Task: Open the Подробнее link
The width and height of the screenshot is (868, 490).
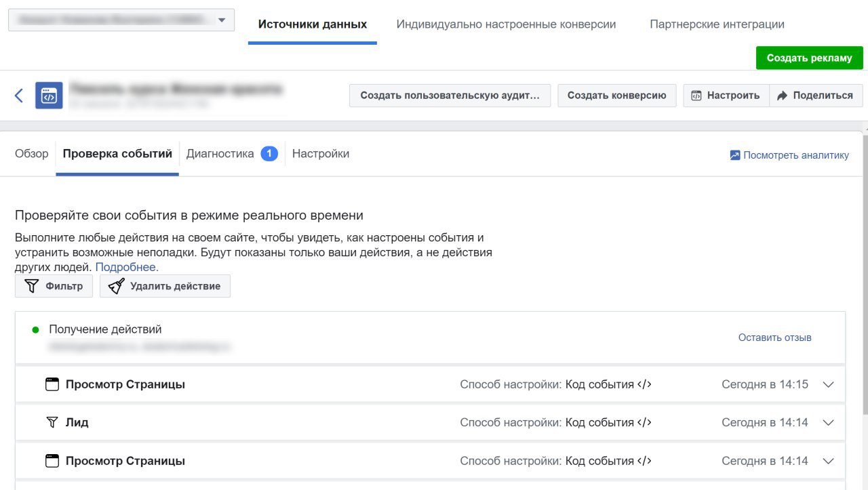Action: [127, 267]
